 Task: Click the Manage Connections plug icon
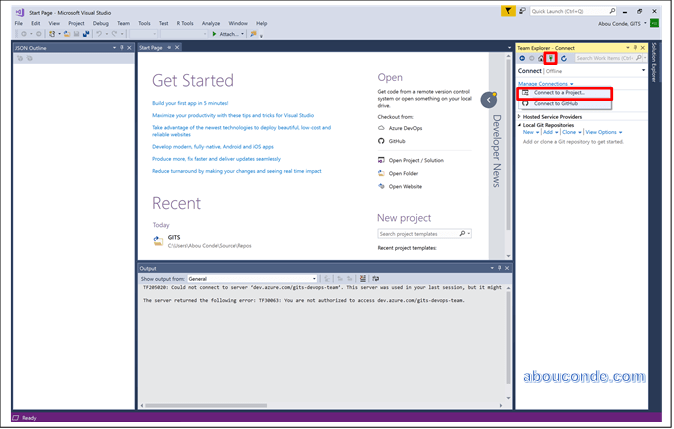pos(550,58)
